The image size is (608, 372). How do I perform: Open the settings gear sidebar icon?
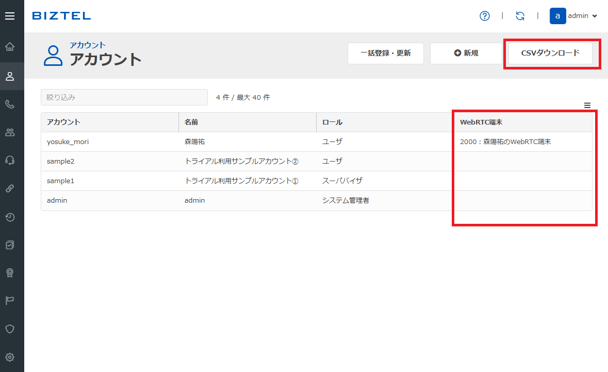pos(10,357)
